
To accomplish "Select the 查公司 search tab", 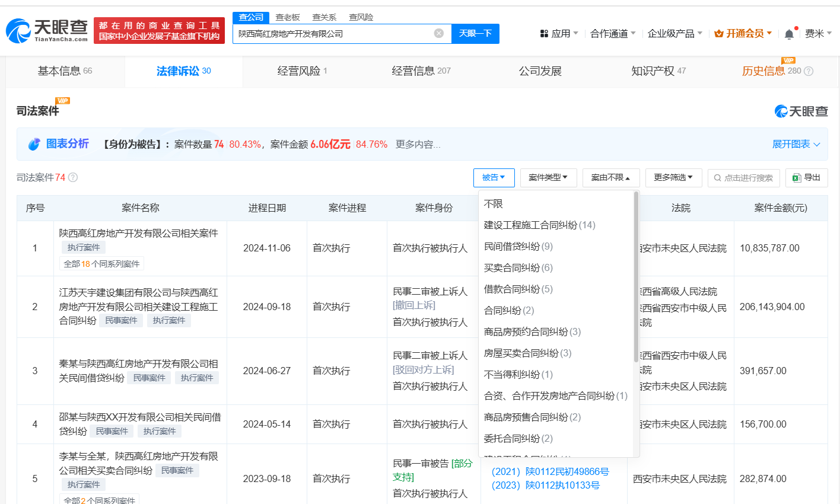I will (x=251, y=17).
